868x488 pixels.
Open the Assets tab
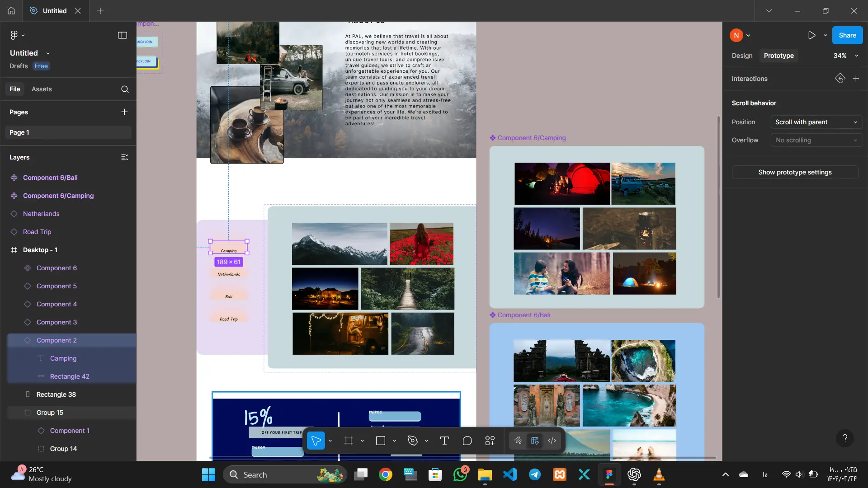coord(42,89)
